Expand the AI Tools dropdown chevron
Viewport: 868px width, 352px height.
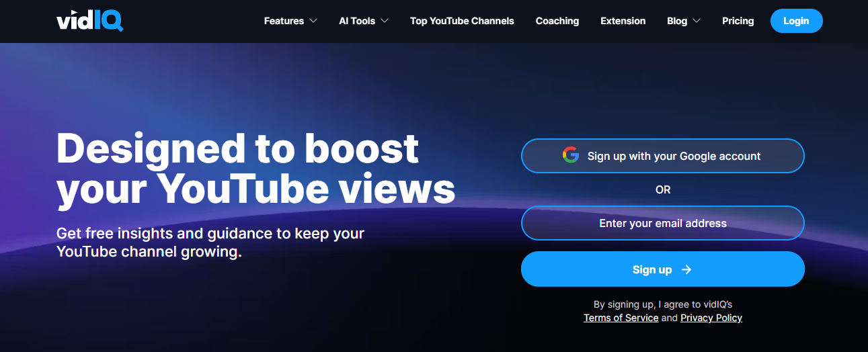(x=385, y=21)
